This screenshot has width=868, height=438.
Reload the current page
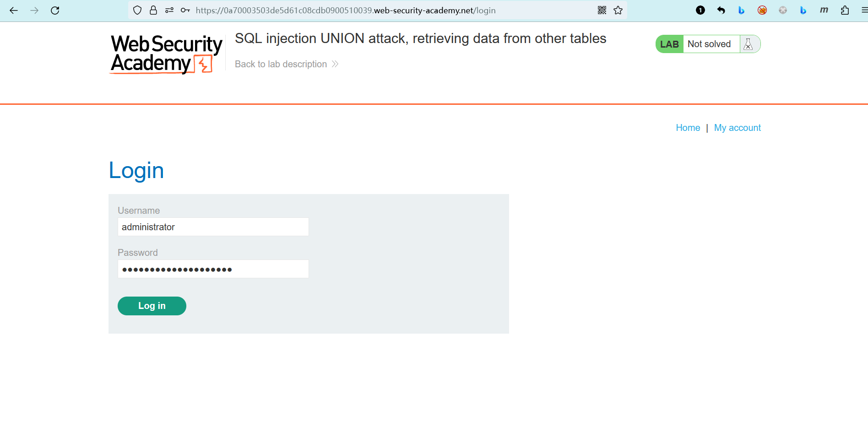[x=55, y=10]
